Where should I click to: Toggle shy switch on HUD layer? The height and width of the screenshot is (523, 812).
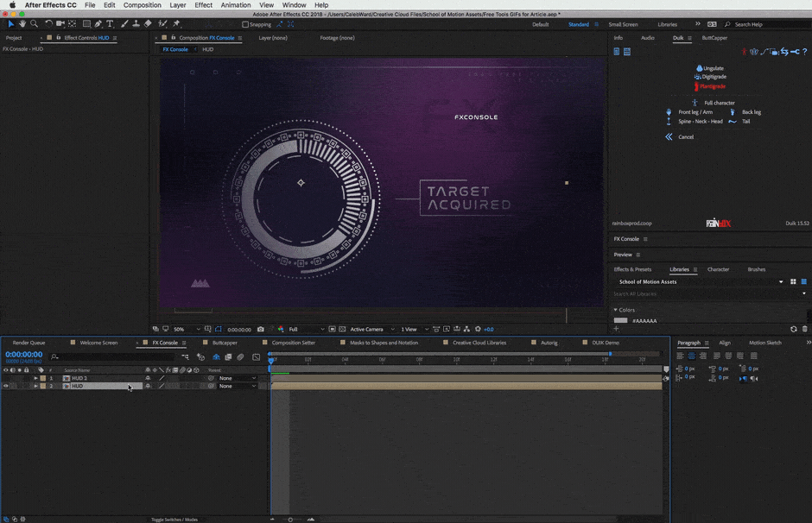148,386
